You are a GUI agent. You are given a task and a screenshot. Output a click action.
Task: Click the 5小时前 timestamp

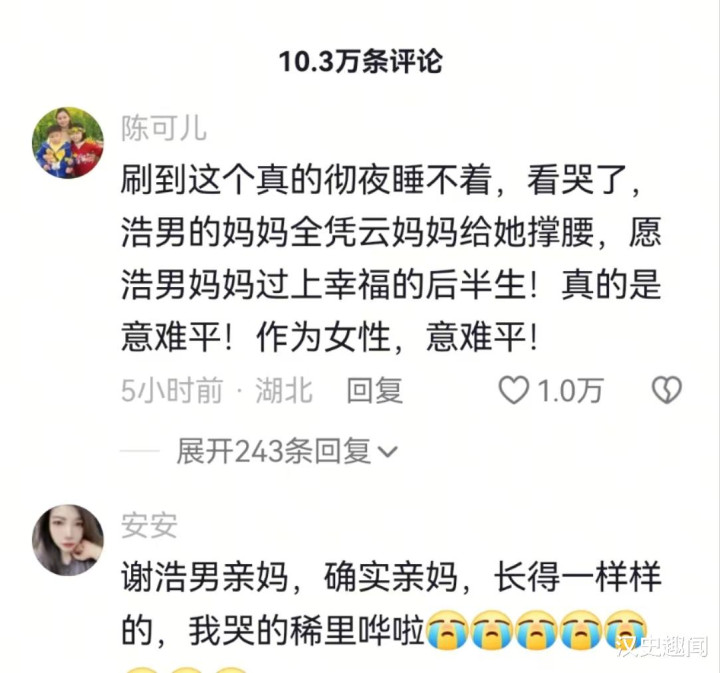click(172, 391)
